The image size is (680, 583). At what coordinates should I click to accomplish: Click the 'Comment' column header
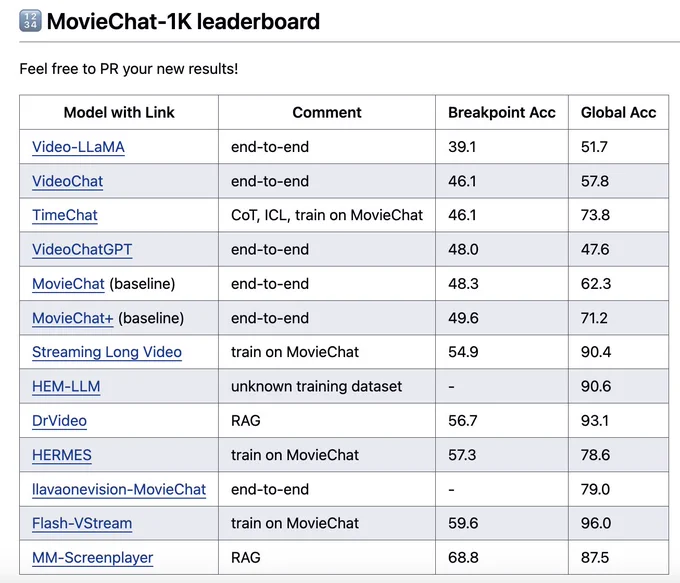[x=327, y=112]
